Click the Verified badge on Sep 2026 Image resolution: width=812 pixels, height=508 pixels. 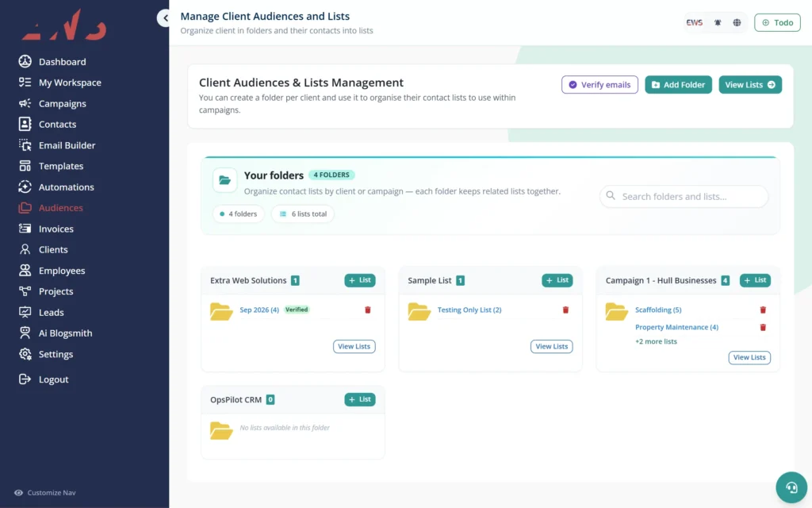[x=297, y=310]
